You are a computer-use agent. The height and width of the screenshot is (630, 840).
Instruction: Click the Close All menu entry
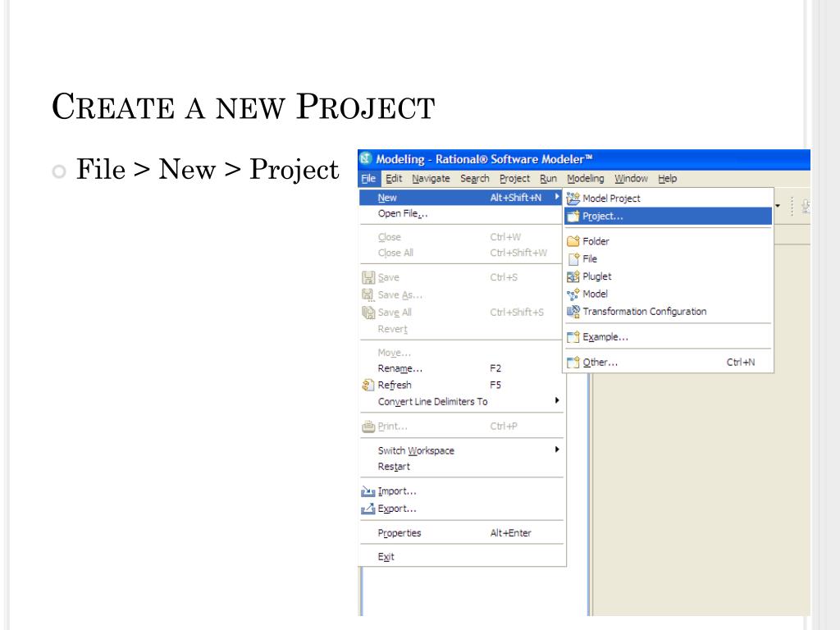[461, 253]
